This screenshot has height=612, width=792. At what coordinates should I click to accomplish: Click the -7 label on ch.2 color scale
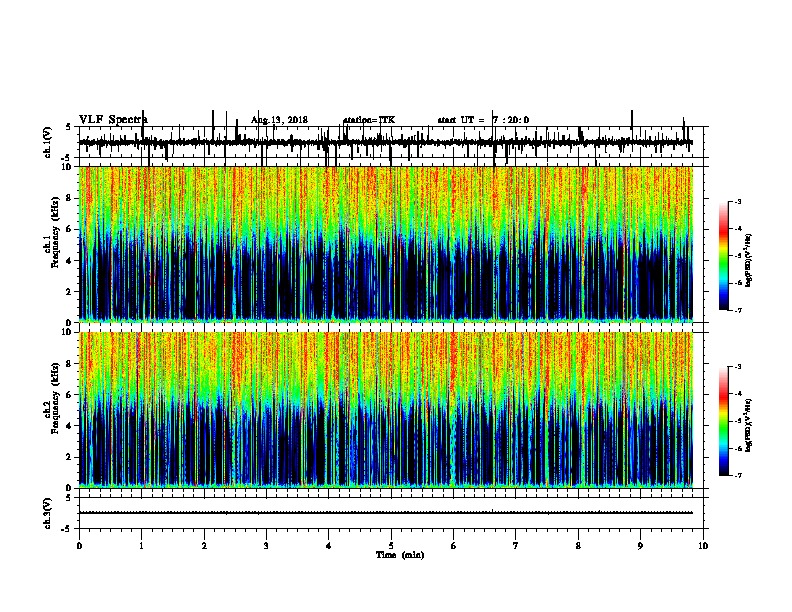coord(737,475)
